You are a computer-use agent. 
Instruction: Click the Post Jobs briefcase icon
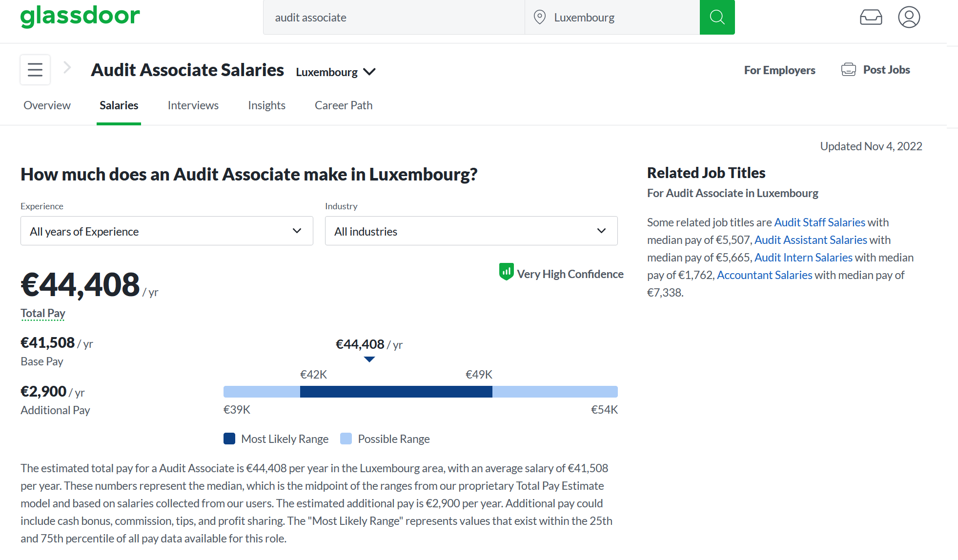pos(848,70)
